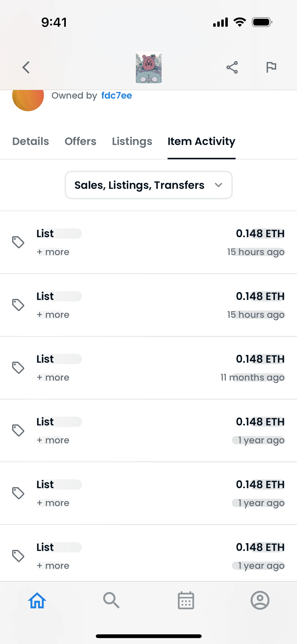Tap the report flag icon
Viewport: 297px width, 644px height.
click(271, 67)
